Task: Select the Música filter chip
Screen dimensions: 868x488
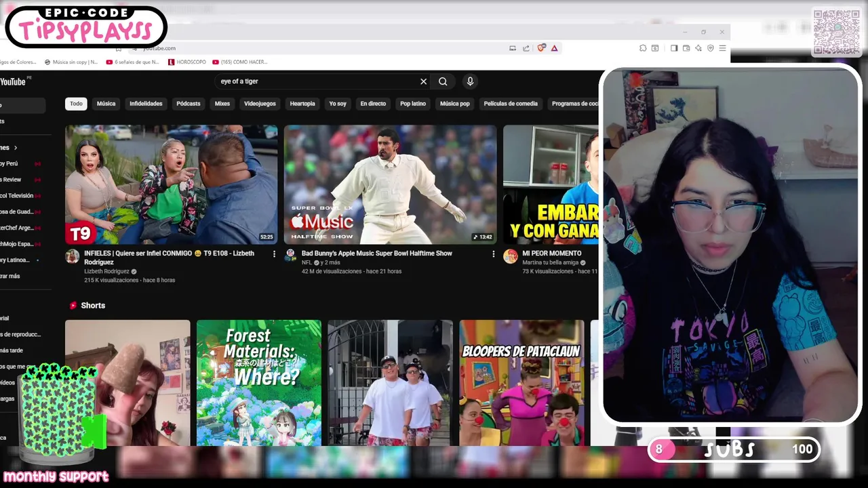Action: click(106, 104)
